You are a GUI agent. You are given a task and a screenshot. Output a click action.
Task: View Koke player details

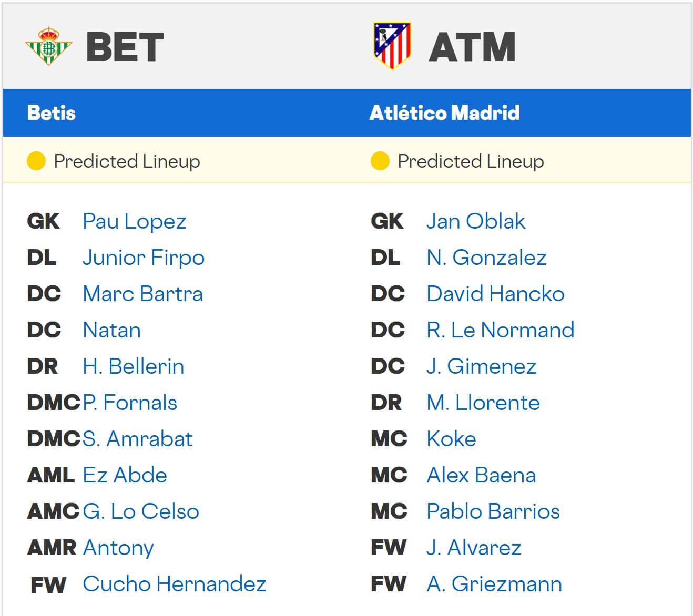pos(451,439)
